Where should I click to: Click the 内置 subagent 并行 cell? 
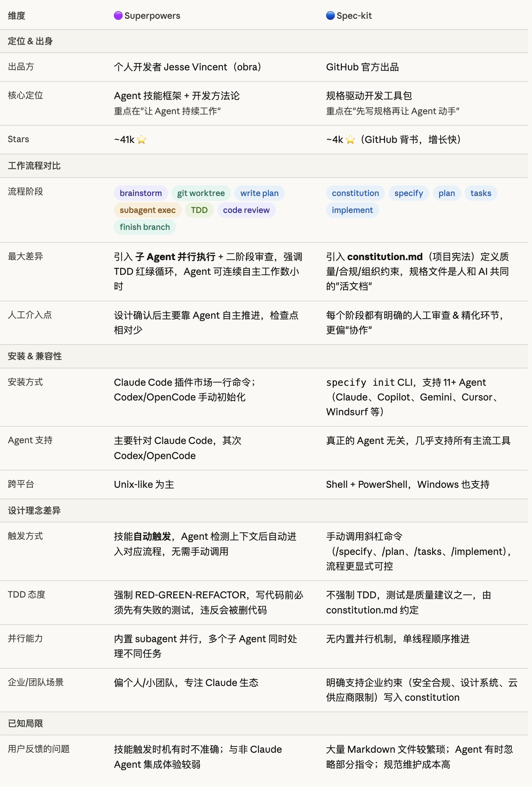pyautogui.click(x=206, y=646)
